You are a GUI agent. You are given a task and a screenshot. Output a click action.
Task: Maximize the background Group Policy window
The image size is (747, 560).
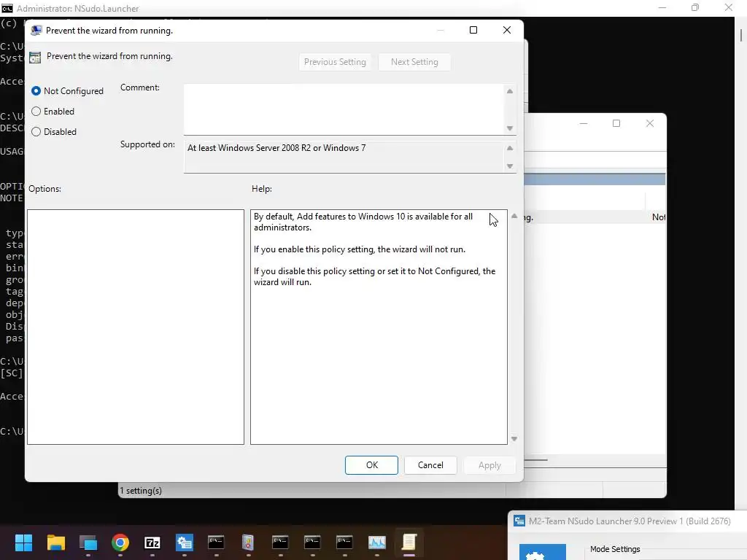(x=616, y=123)
